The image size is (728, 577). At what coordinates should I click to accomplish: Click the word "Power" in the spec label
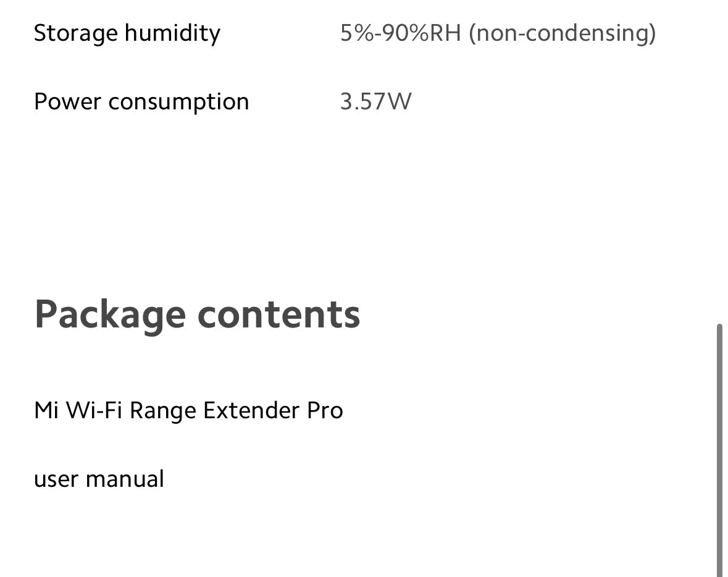point(67,101)
